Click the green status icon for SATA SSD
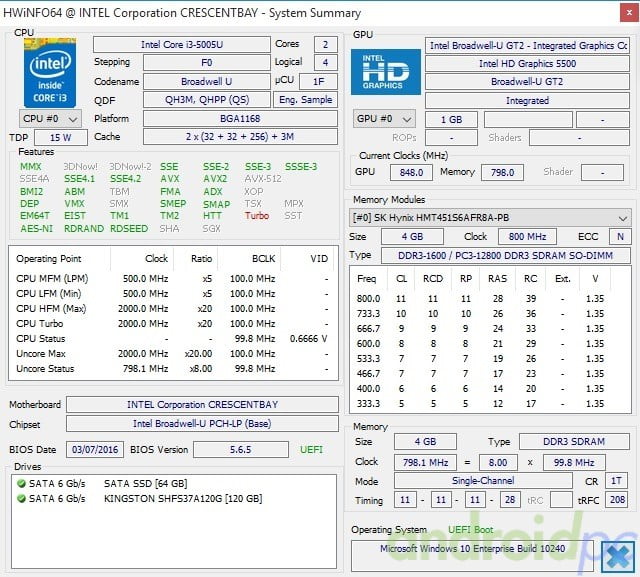 click(21, 484)
